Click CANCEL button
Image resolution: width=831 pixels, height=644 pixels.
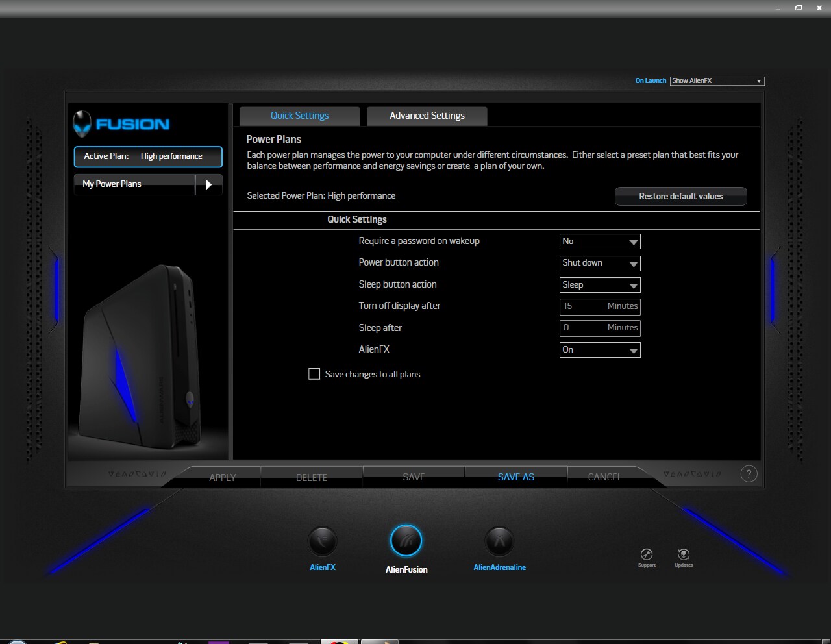click(605, 477)
